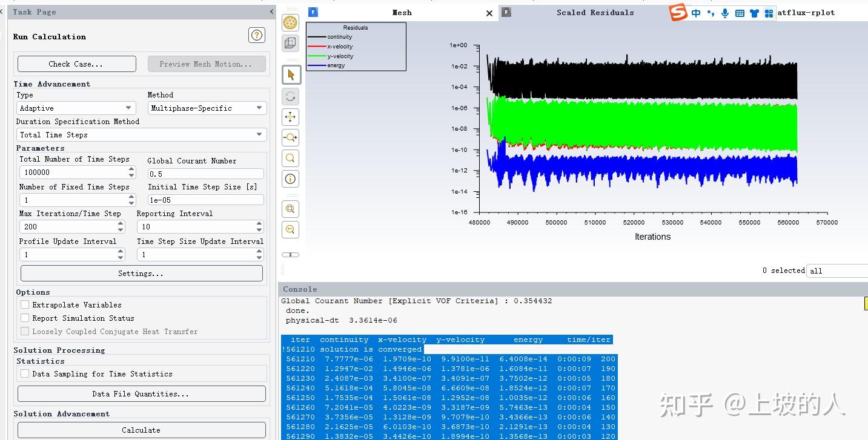Toggle Report Simulation Status checkbox

click(x=25, y=318)
